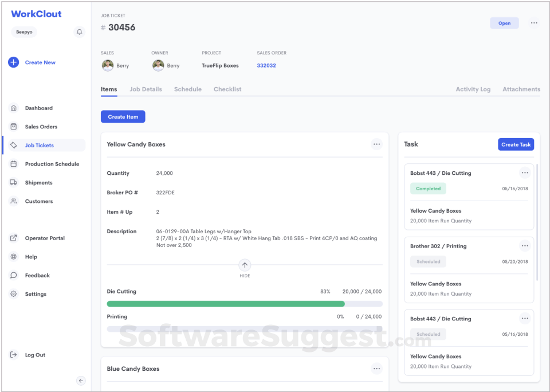Image resolution: width=550 pixels, height=392 pixels.
Task: Click the Create Item button
Action: (x=123, y=117)
